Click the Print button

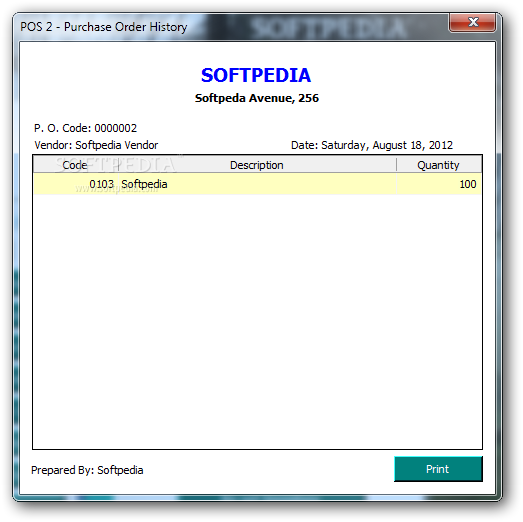pyautogui.click(x=438, y=469)
